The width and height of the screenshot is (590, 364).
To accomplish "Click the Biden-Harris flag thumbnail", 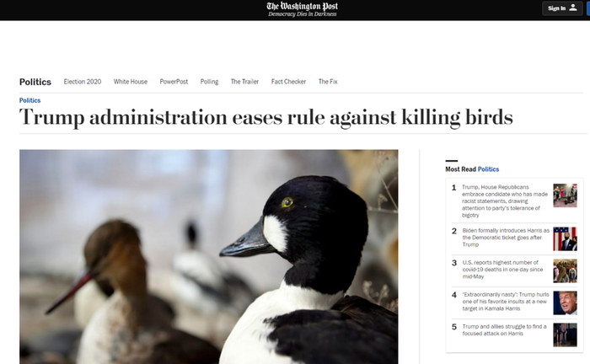I will [x=565, y=238].
